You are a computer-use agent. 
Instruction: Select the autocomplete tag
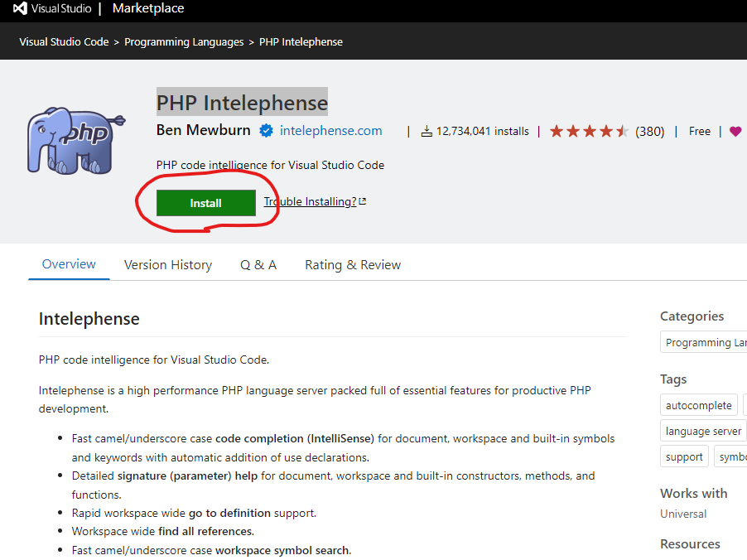698,404
